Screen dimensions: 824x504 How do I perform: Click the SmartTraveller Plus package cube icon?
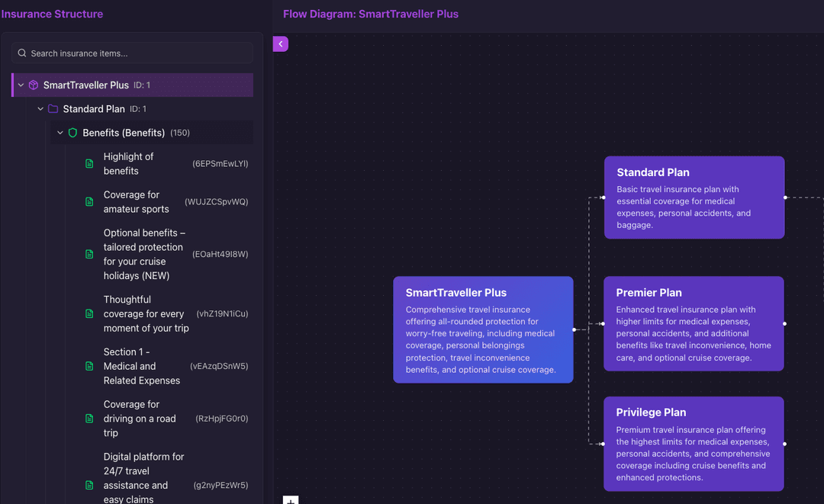[34, 85]
